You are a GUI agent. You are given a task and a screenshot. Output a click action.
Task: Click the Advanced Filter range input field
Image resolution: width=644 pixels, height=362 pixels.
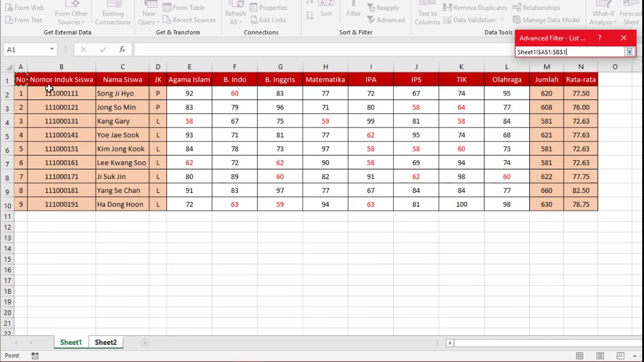pos(570,52)
